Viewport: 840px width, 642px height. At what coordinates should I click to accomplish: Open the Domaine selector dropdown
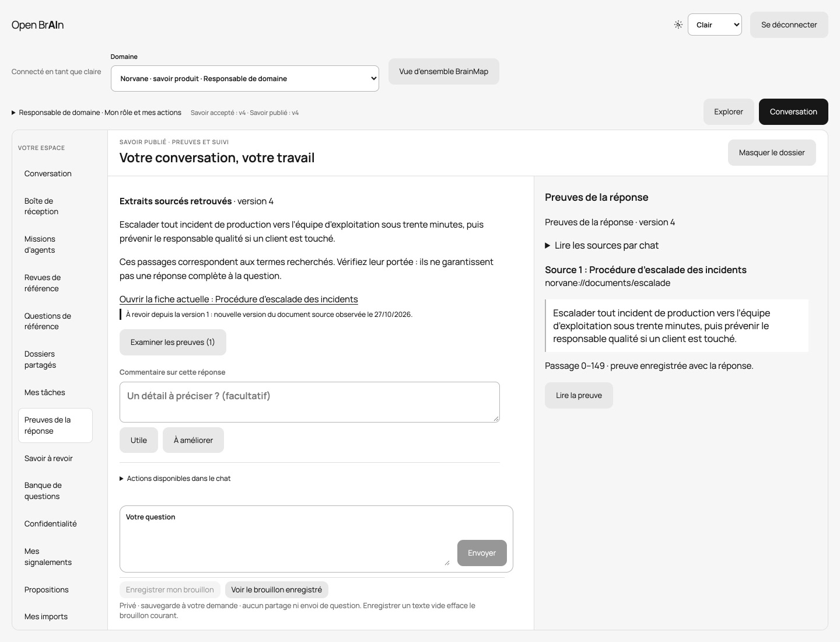(x=245, y=78)
